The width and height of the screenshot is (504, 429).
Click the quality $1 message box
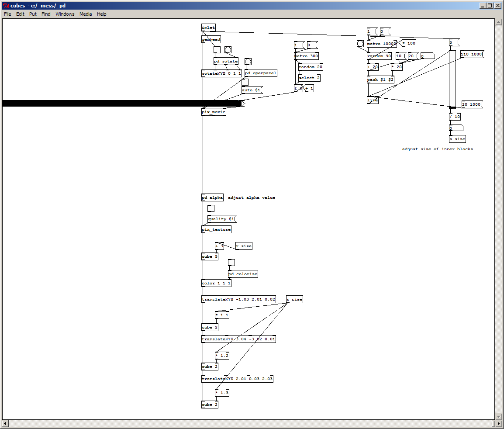pyautogui.click(x=222, y=219)
